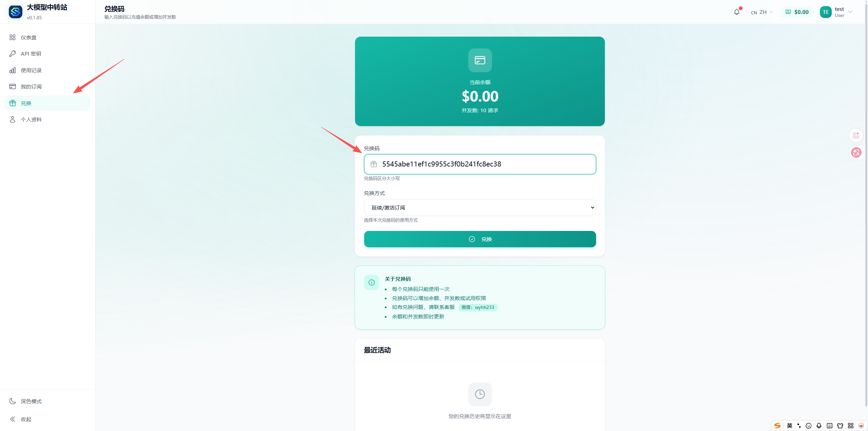
Task: Click the pink translate floating icon
Action: click(856, 153)
